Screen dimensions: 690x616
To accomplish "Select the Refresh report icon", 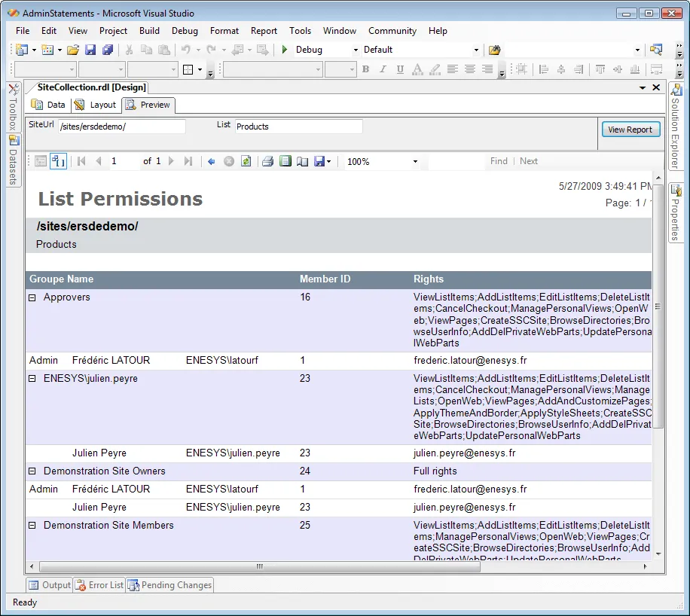I will coord(246,160).
